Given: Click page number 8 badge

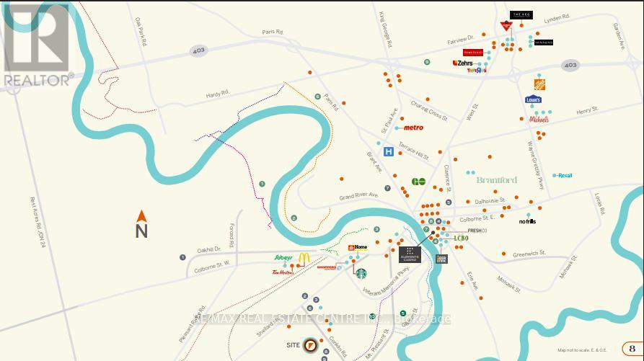Looking at the screenshot, I should [632, 349].
